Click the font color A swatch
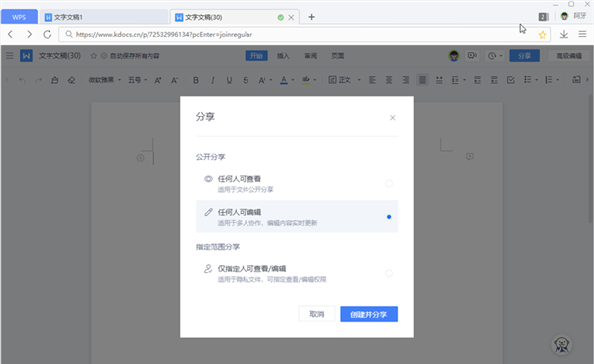Viewport: 594px width, 364px height. point(284,80)
